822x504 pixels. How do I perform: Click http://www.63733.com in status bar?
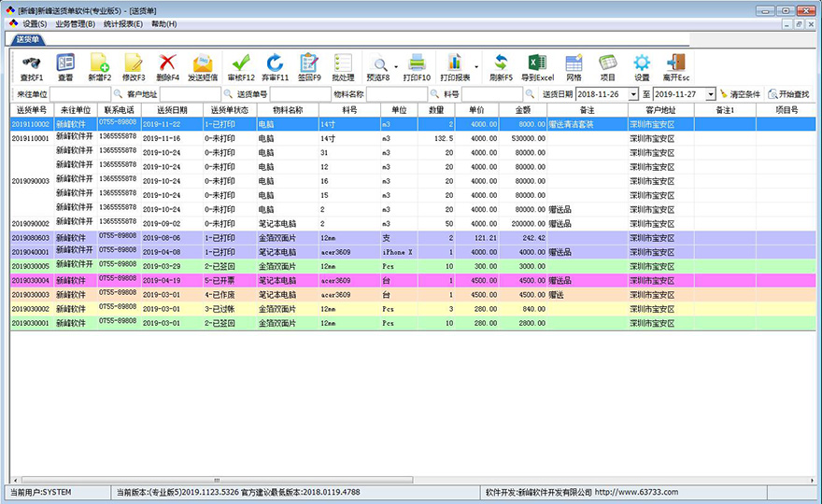point(636,492)
